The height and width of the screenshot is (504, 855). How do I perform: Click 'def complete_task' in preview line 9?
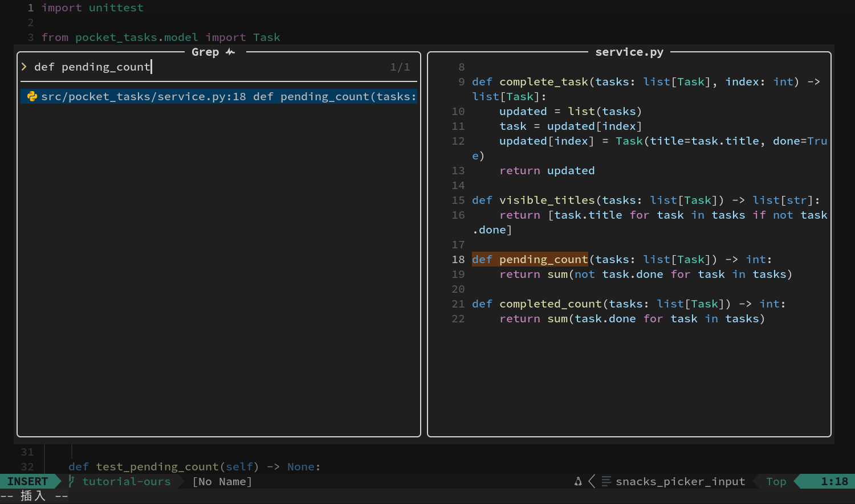(530, 81)
